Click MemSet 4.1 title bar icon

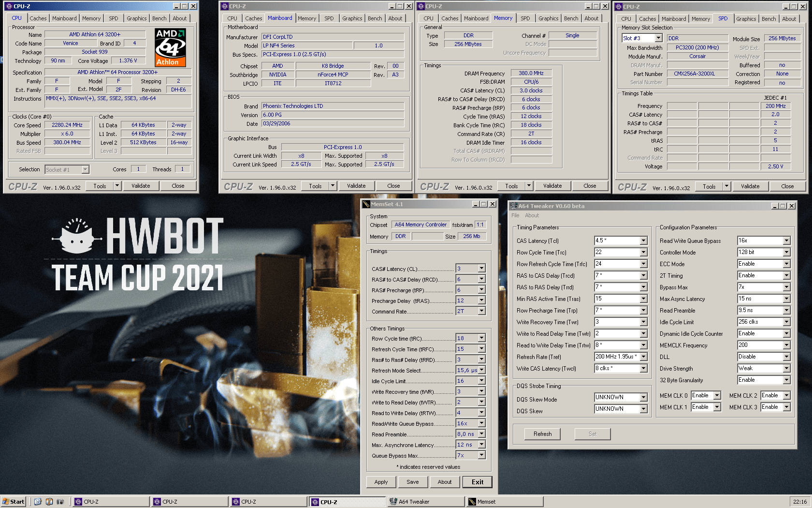pyautogui.click(x=366, y=204)
